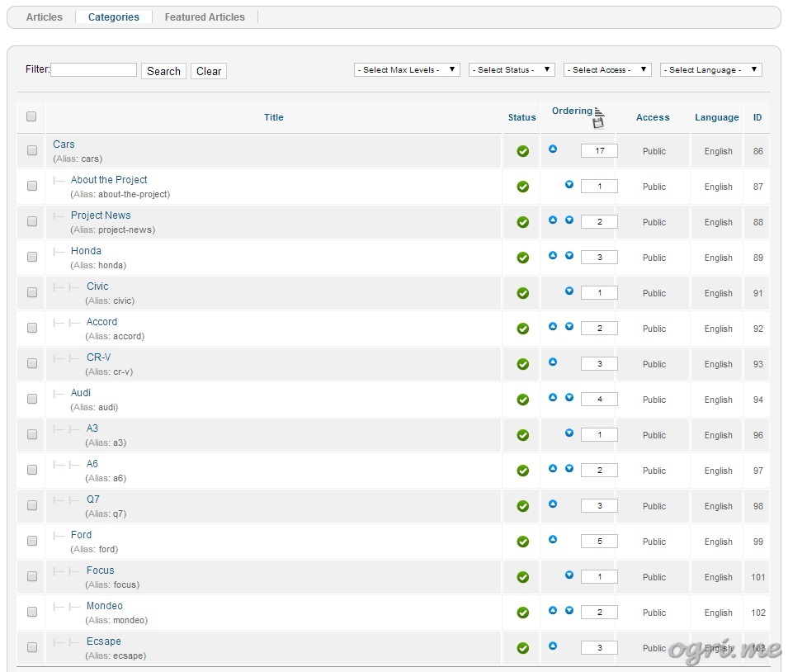The width and height of the screenshot is (788, 672).
Task: Move Accord up with the up arrow
Action: click(553, 326)
